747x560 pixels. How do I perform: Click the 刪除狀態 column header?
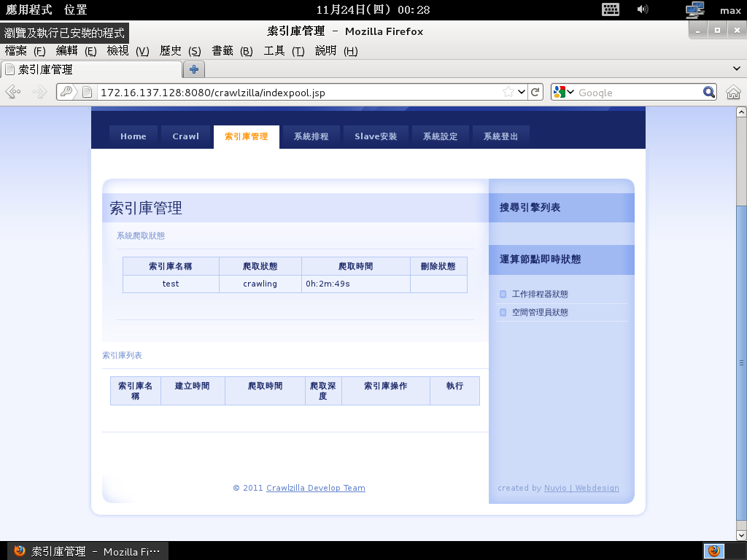(x=438, y=266)
